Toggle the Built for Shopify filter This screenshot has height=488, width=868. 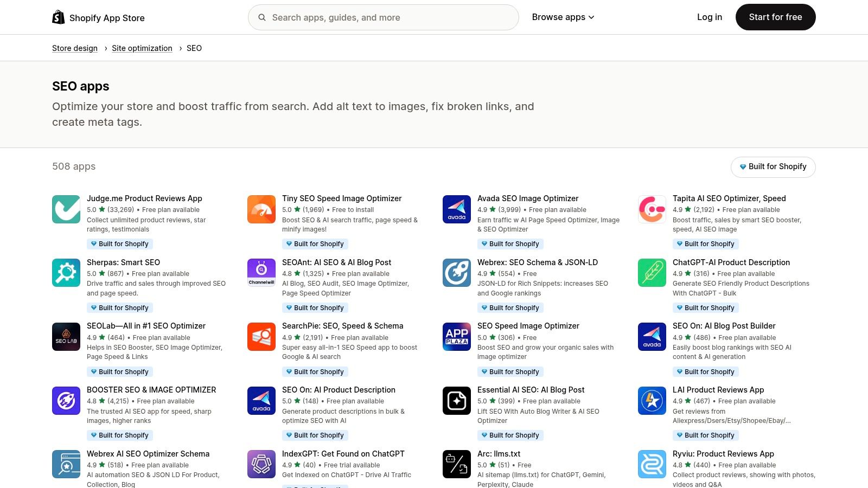point(773,166)
